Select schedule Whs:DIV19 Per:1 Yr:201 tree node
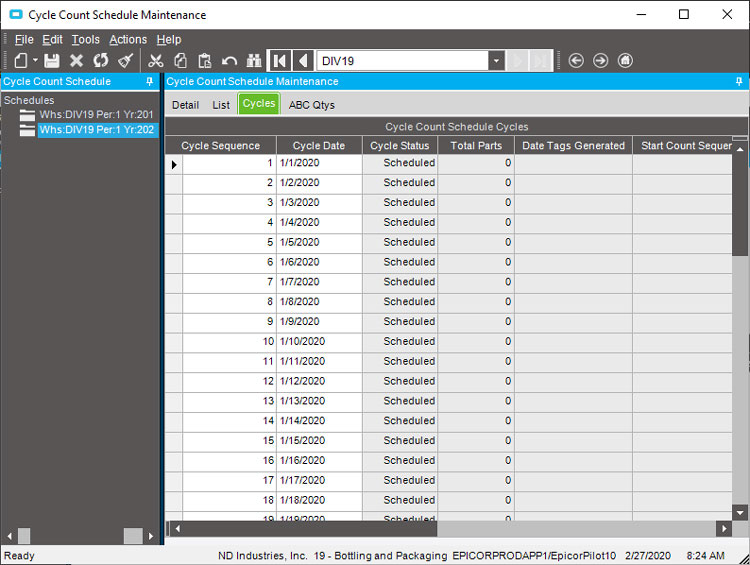Image resolution: width=750 pixels, height=565 pixels. (x=96, y=115)
